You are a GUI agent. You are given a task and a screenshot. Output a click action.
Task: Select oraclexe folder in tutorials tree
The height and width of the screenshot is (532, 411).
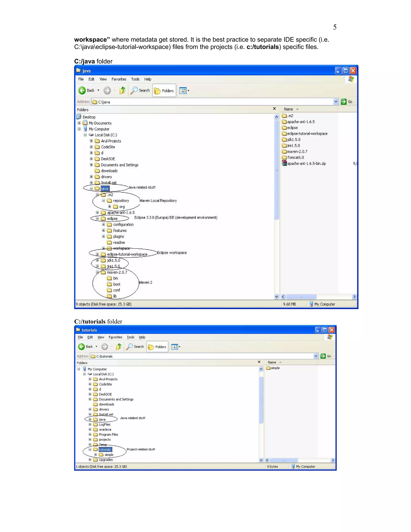pos(102,429)
